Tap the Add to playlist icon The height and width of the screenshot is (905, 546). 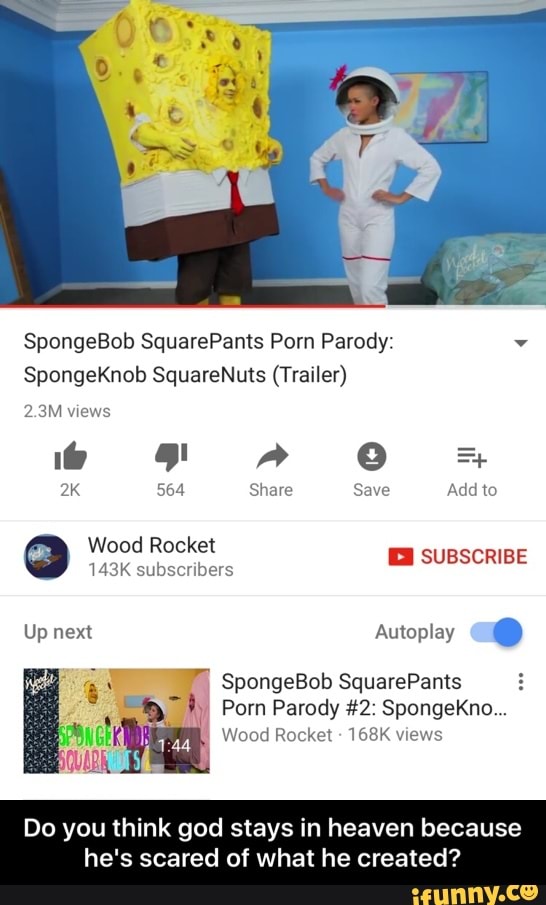(472, 457)
